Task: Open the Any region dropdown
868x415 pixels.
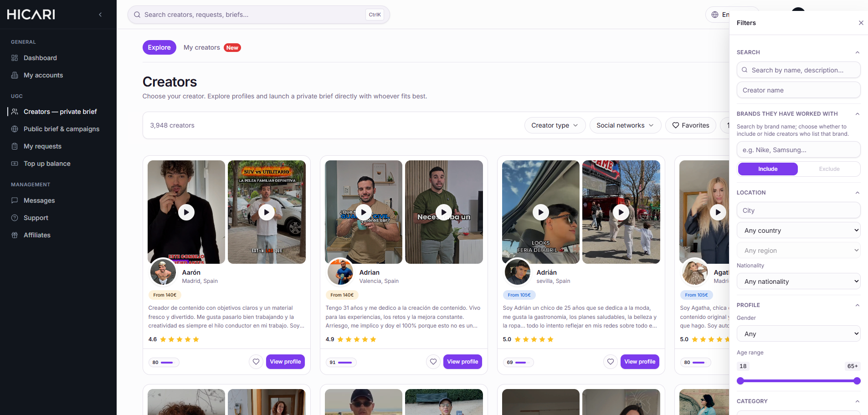Action: (798, 251)
